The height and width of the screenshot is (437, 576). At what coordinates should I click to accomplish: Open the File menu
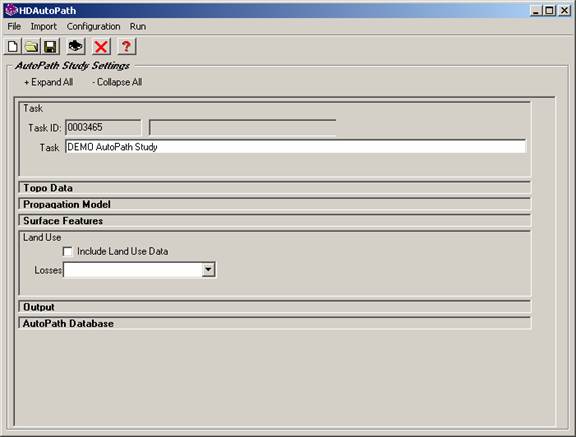pos(14,26)
